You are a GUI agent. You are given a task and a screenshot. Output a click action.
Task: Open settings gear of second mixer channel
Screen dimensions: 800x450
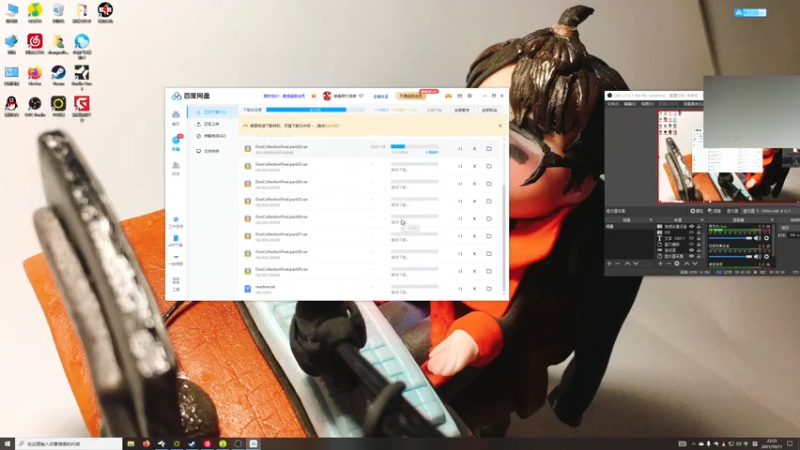pos(766,257)
